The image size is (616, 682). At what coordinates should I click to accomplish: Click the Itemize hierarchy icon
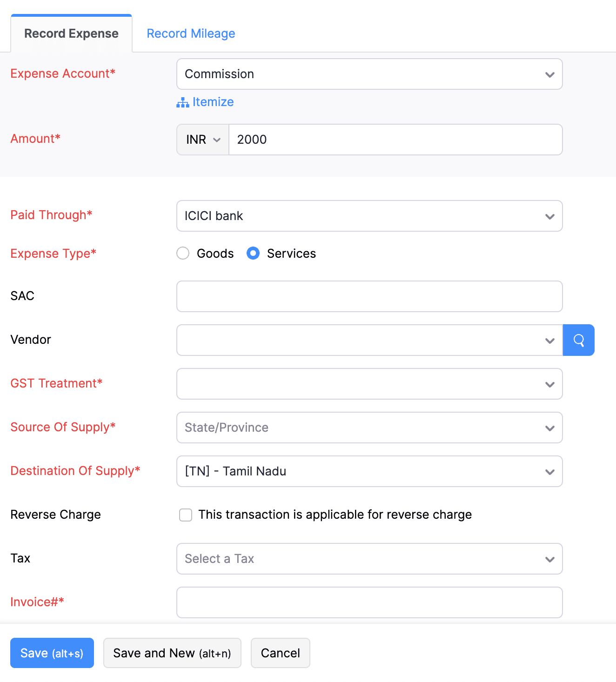tap(182, 102)
